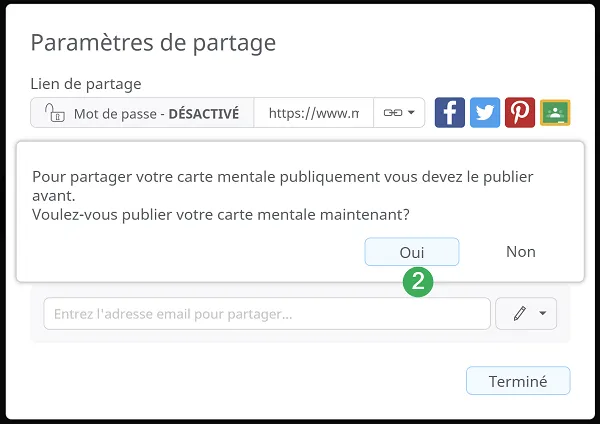Click the Paramètres de partage heading
600x424 pixels.
(153, 42)
